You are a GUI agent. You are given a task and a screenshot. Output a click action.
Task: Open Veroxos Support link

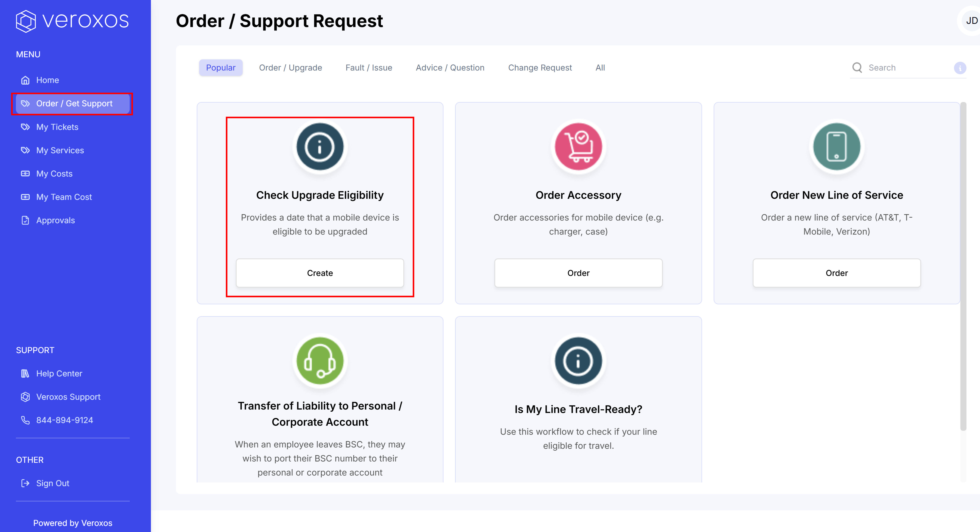coord(73,397)
